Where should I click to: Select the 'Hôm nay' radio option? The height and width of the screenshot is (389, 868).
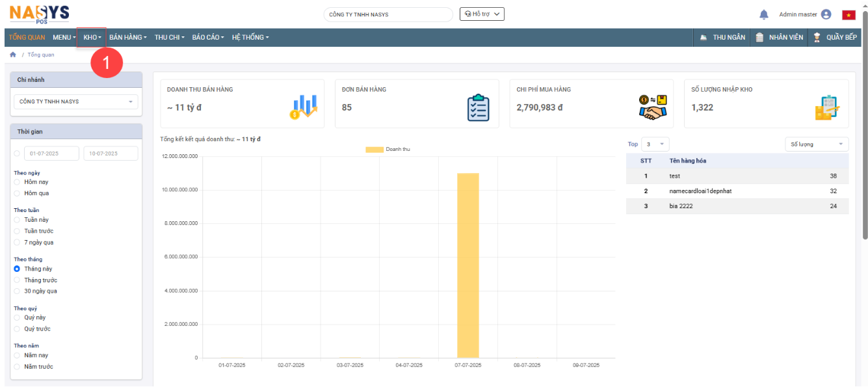pyautogui.click(x=17, y=182)
